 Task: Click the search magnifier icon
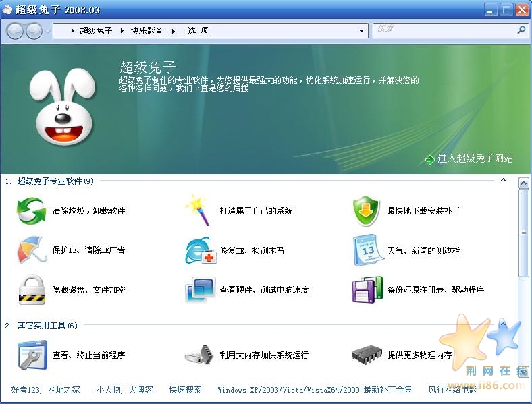(521, 30)
